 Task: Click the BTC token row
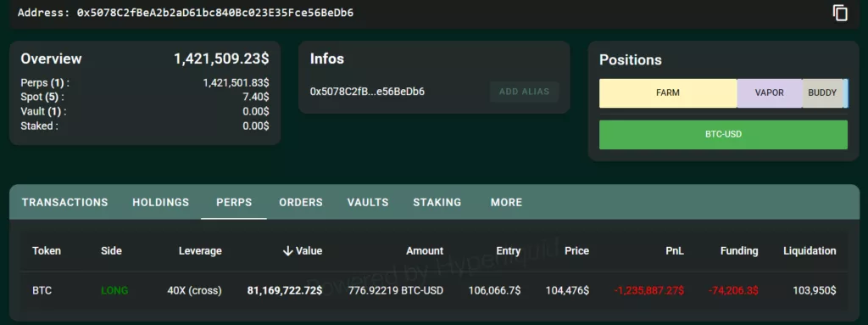pos(434,290)
